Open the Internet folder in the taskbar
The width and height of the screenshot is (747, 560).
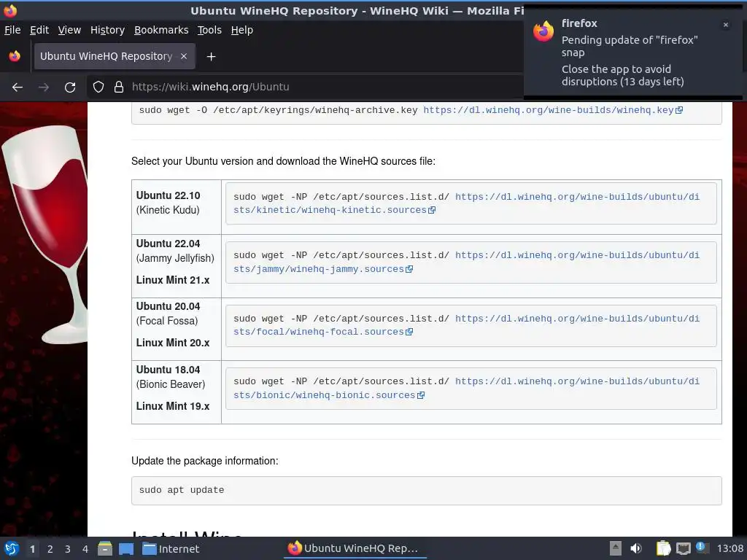(x=171, y=549)
